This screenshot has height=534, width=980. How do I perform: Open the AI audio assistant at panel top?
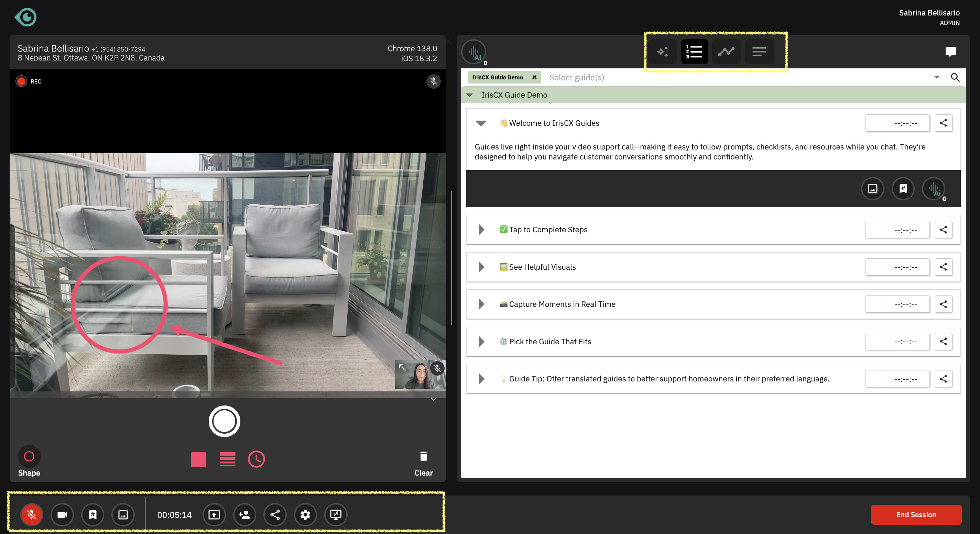tap(473, 52)
